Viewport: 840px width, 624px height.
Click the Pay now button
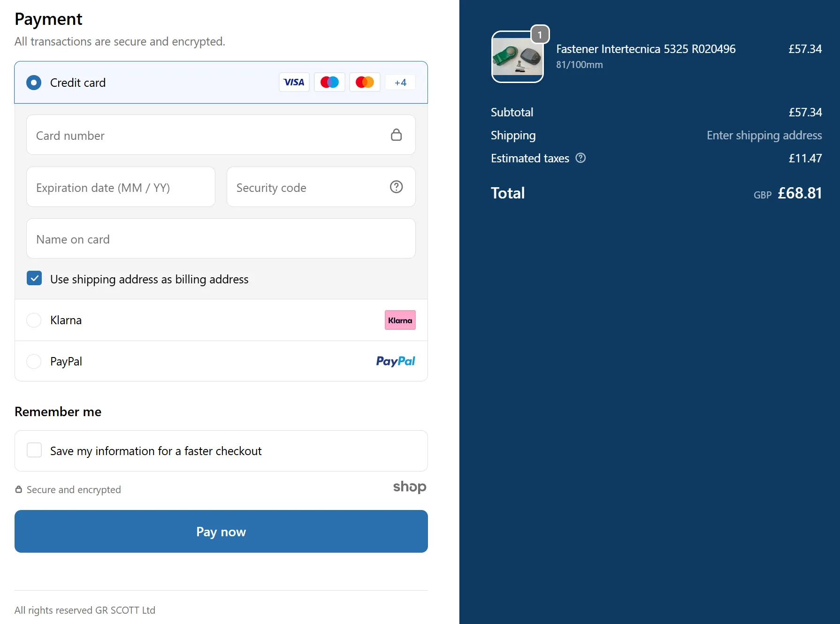(221, 532)
